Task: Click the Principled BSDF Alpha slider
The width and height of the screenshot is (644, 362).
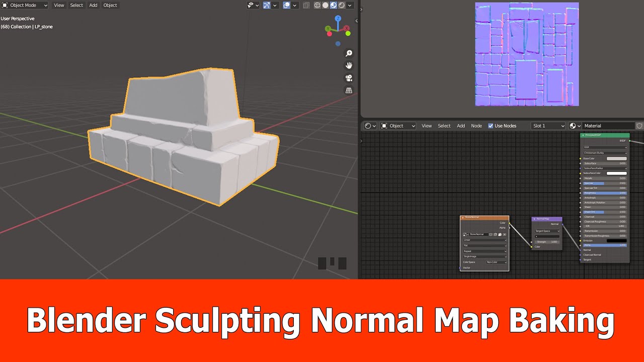Action: (x=605, y=245)
